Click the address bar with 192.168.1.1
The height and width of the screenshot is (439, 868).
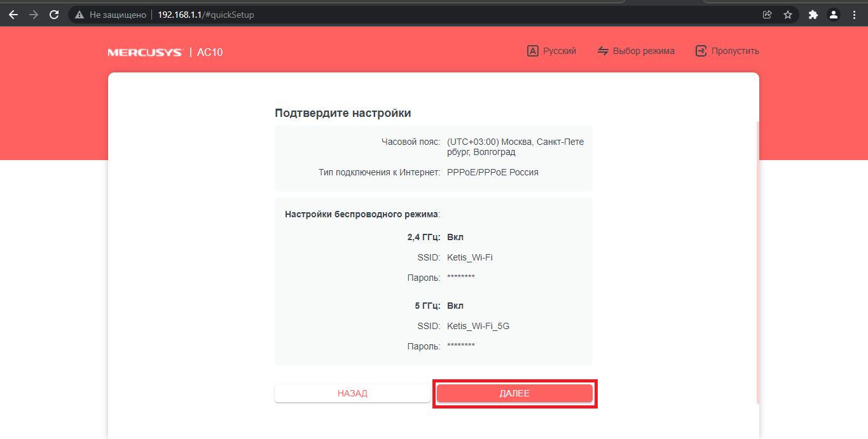[x=382, y=15]
